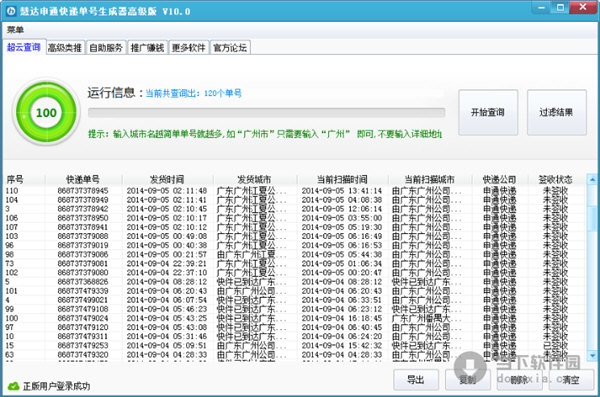Click the 广东广州番禺大... scan city cell

tap(427, 318)
